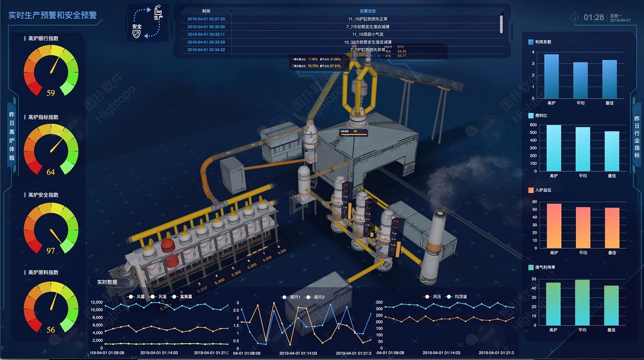The height and width of the screenshot is (360, 644).
Task: Click the 时间 column header
Action: (x=206, y=11)
